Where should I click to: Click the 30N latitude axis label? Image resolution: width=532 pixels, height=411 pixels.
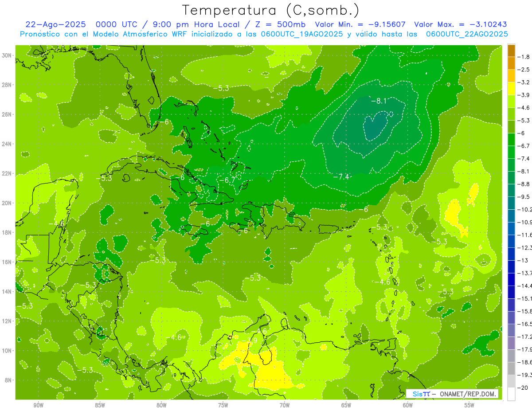click(7, 55)
